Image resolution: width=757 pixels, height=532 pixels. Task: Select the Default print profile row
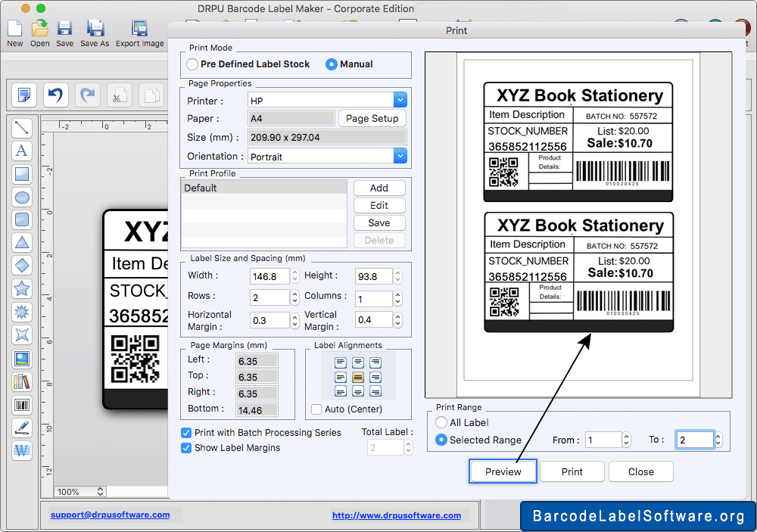264,188
